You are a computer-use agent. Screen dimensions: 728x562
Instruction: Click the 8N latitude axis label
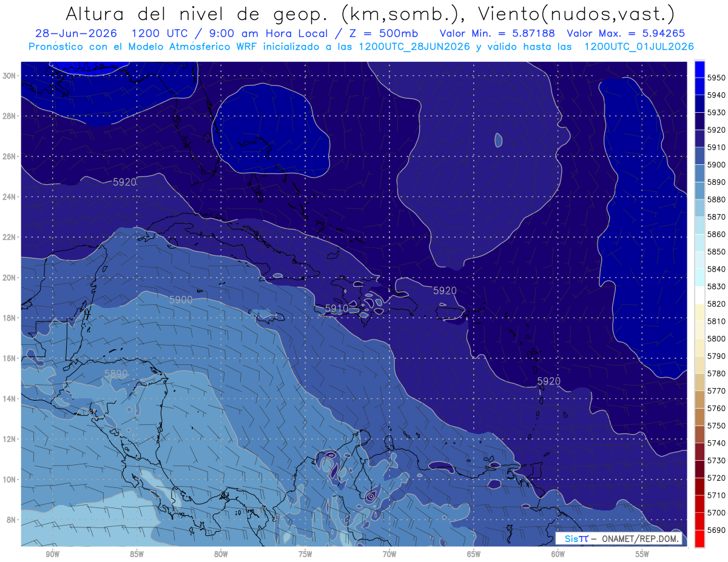point(12,520)
